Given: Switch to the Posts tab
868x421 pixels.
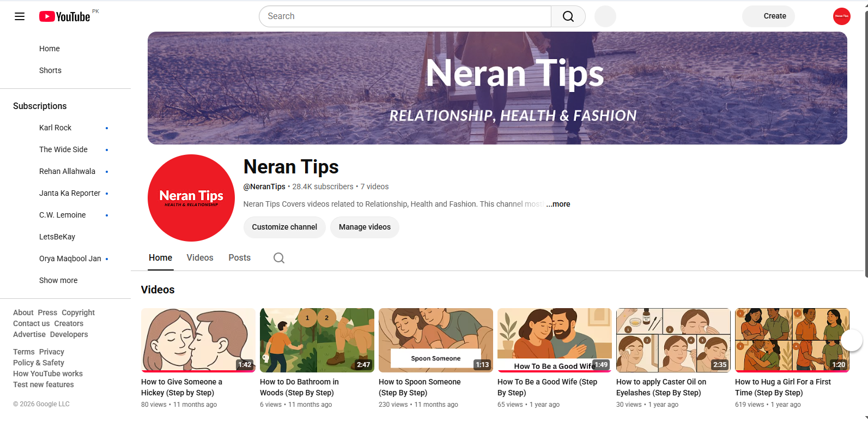Looking at the screenshot, I should click(240, 258).
